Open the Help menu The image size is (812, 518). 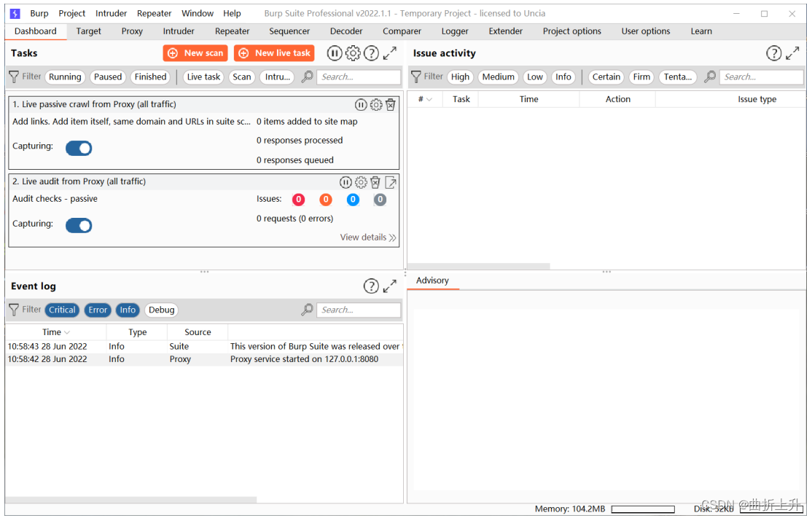pyautogui.click(x=232, y=13)
